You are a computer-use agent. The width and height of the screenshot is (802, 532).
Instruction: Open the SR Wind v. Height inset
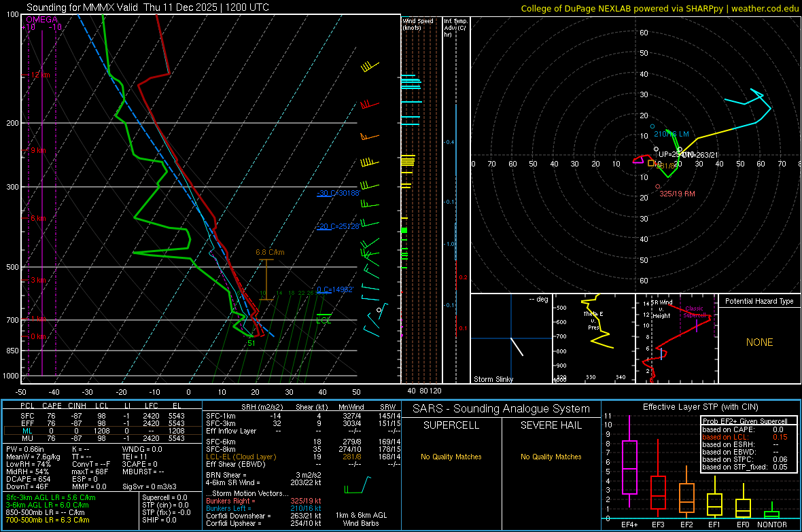pyautogui.click(x=677, y=338)
